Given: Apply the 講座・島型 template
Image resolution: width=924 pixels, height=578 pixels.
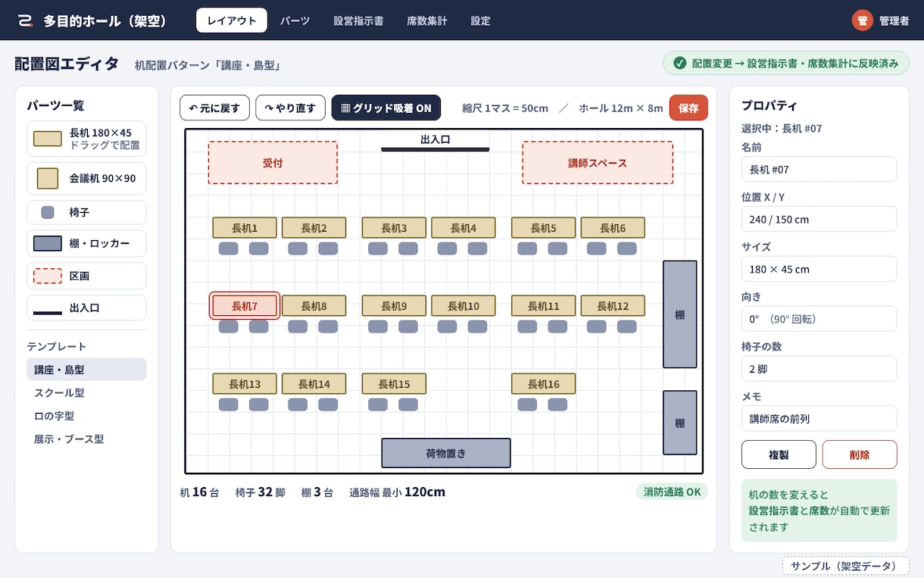Looking at the screenshot, I should [86, 370].
